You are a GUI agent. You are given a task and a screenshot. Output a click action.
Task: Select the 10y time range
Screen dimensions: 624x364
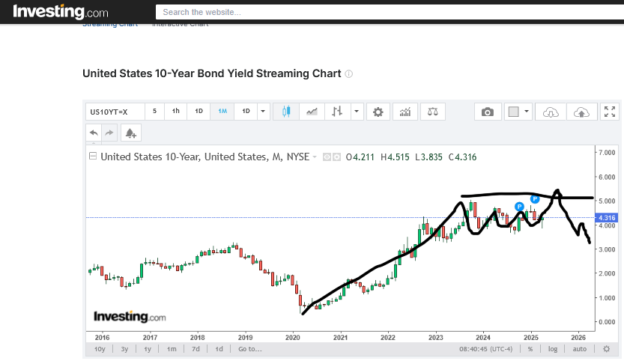click(100, 349)
